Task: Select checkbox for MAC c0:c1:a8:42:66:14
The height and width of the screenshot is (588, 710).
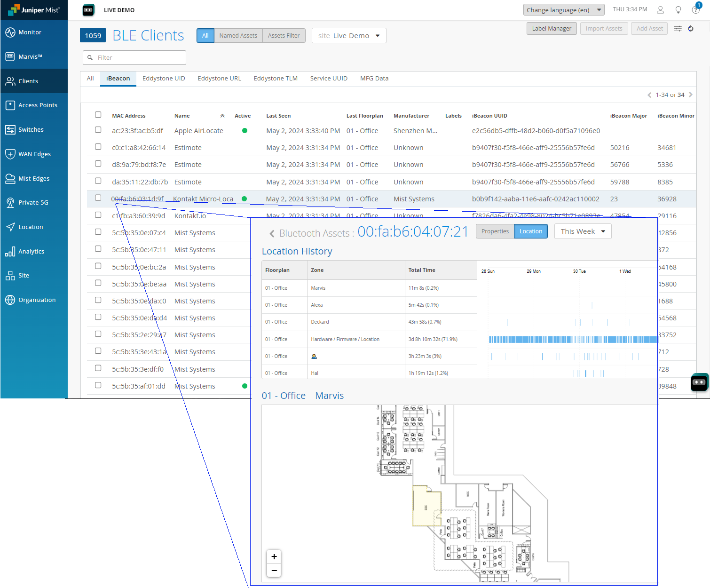Action: click(x=98, y=147)
